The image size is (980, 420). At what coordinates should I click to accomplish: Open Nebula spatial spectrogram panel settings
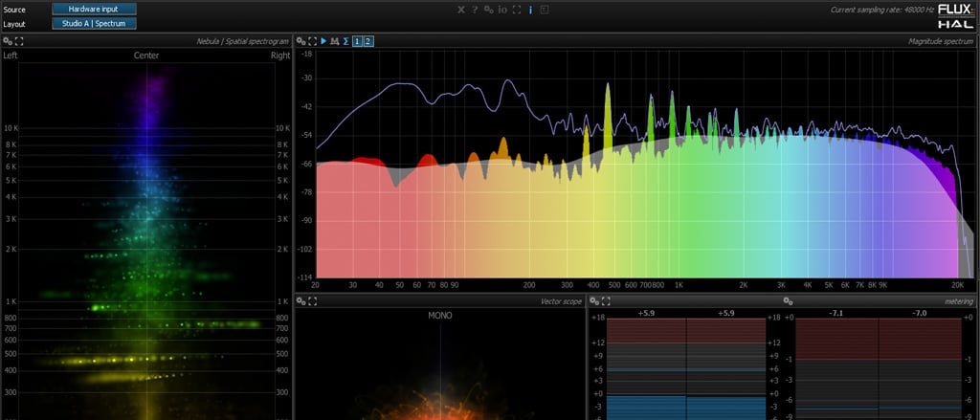tap(8, 41)
